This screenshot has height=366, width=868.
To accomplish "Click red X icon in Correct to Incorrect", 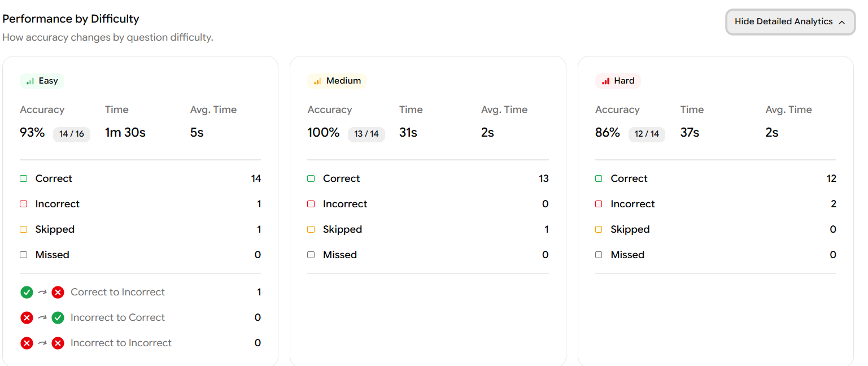I will click(x=58, y=293).
